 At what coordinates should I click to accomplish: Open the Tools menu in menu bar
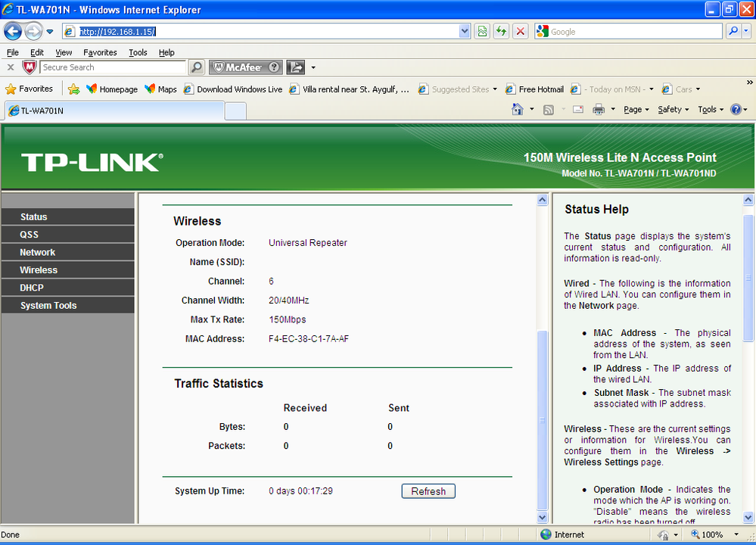click(138, 52)
